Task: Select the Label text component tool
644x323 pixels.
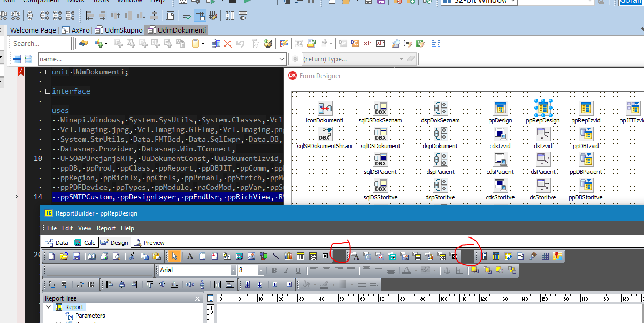Action: click(190, 257)
